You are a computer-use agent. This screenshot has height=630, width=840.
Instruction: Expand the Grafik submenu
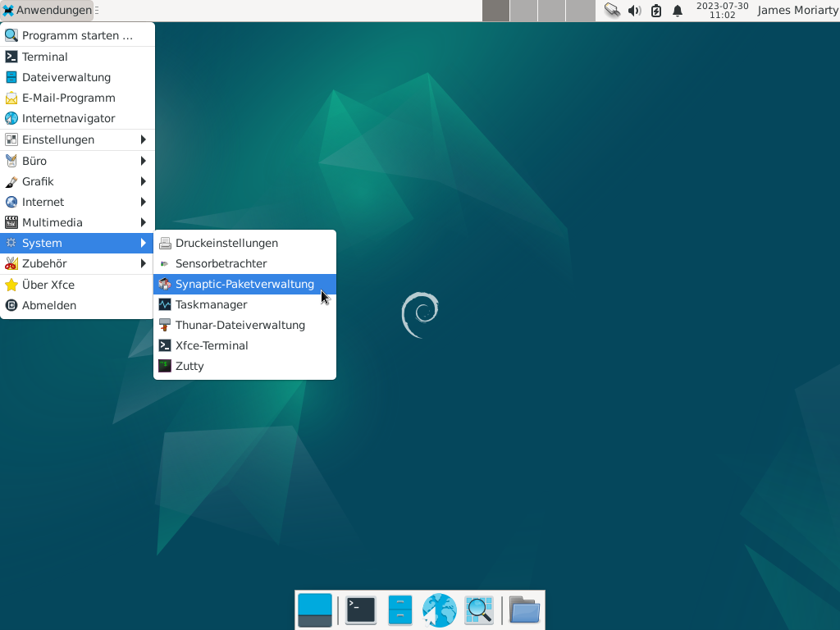pos(77,181)
